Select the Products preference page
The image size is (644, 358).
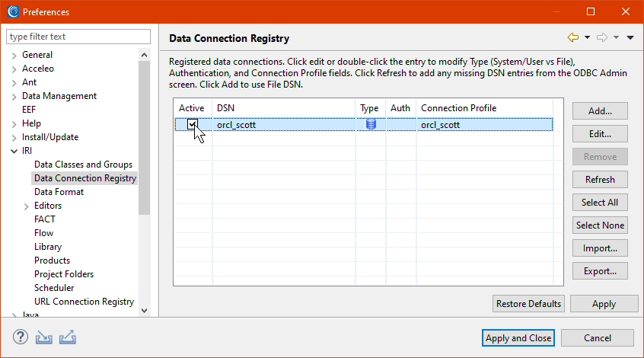pos(53,261)
